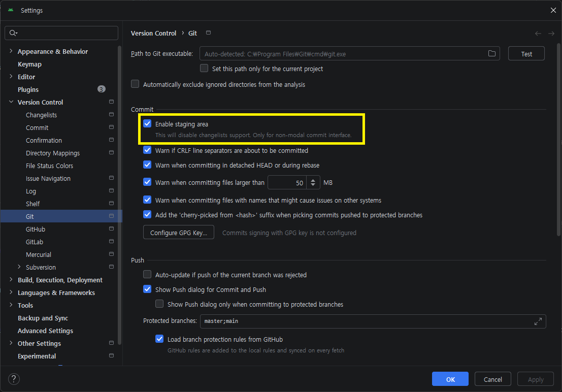Toggle 'Warn when committing files with names' checkbox
The image size is (562, 392).
point(147,200)
